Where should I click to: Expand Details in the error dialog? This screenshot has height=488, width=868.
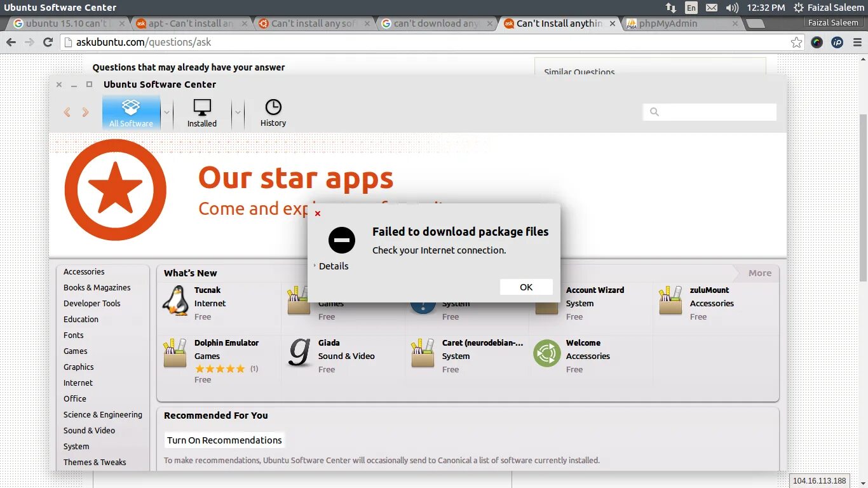pyautogui.click(x=331, y=266)
